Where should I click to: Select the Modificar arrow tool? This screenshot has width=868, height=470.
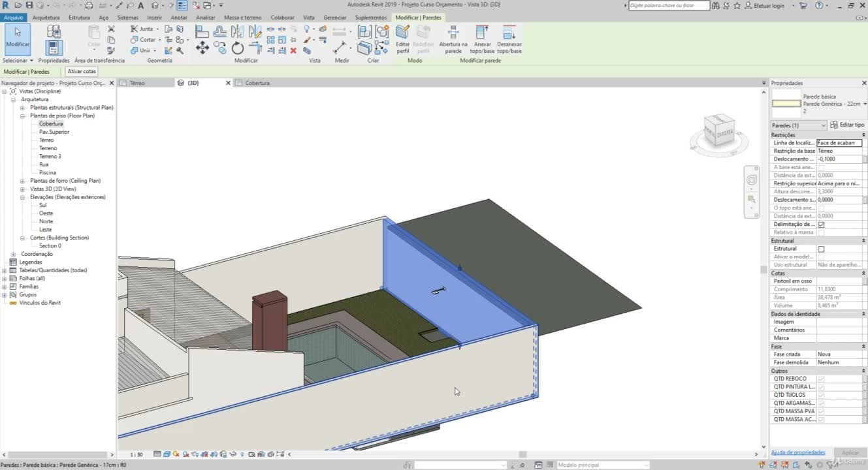click(x=18, y=39)
